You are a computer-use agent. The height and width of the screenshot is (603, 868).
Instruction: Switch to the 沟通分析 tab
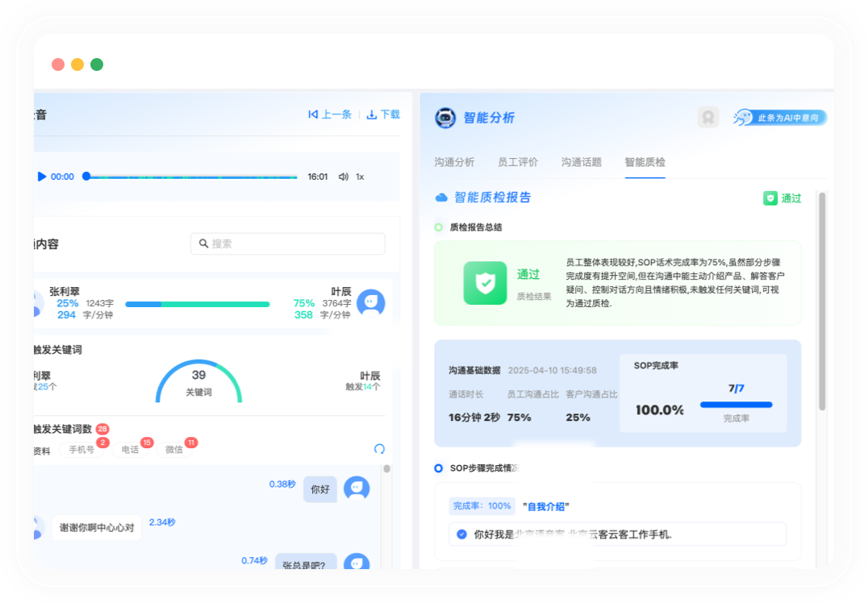click(454, 162)
